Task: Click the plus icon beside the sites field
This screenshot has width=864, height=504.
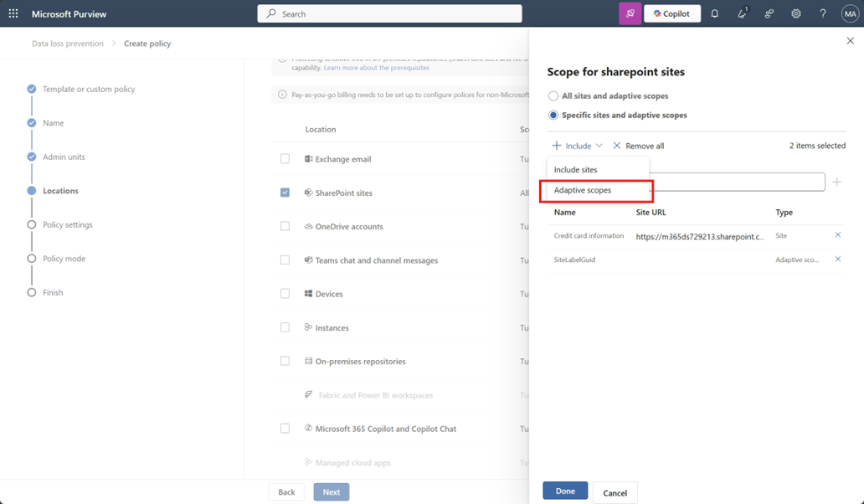Action: pyautogui.click(x=836, y=182)
